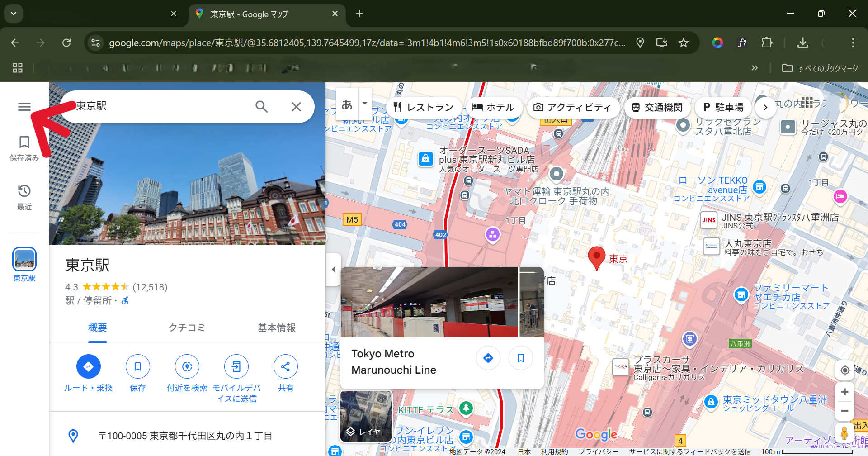
Task: Open the 保存済み saved places
Action: click(x=24, y=147)
